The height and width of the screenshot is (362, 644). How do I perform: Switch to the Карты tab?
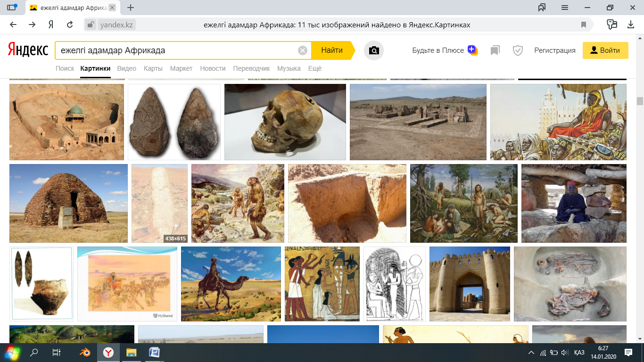tap(153, 68)
